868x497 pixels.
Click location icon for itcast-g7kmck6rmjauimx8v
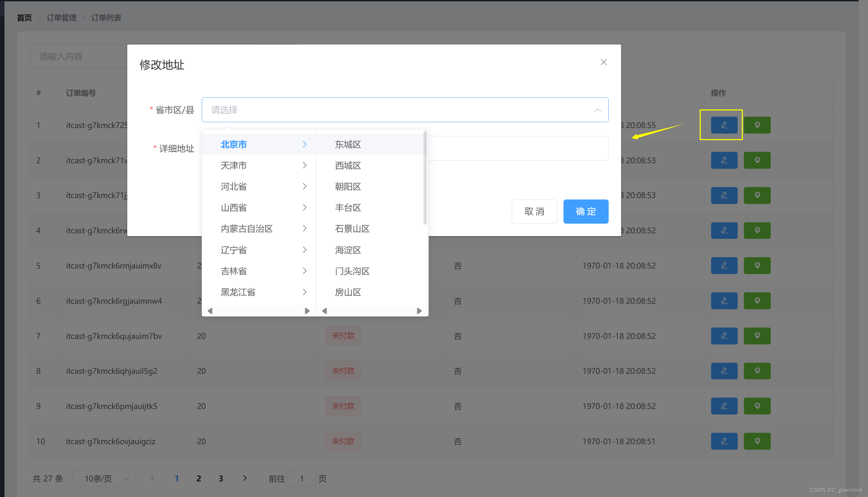[x=757, y=266]
